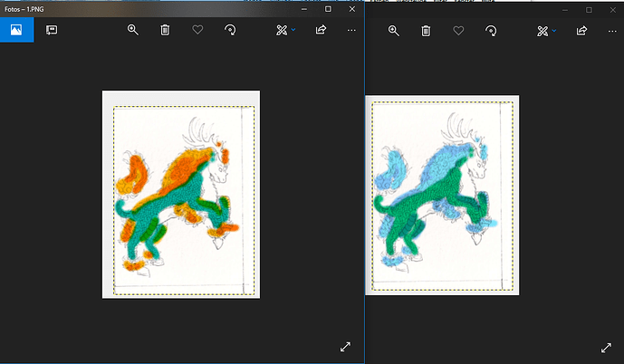Share the photo from the right window
The width and height of the screenshot is (624, 364).
point(581,31)
